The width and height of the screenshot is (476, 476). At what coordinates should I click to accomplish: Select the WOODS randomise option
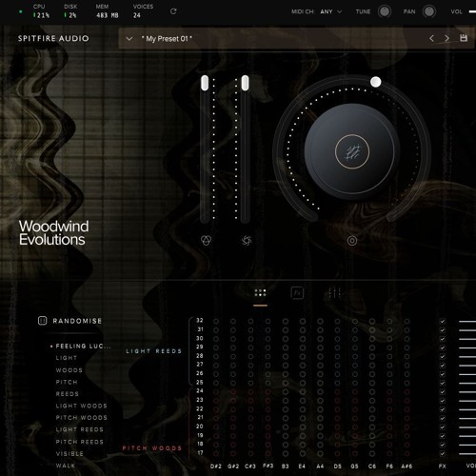click(x=69, y=370)
